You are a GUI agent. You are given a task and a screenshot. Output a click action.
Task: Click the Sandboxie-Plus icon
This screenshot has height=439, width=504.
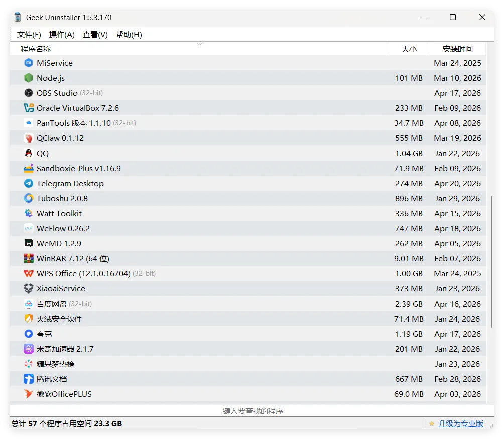click(x=29, y=168)
